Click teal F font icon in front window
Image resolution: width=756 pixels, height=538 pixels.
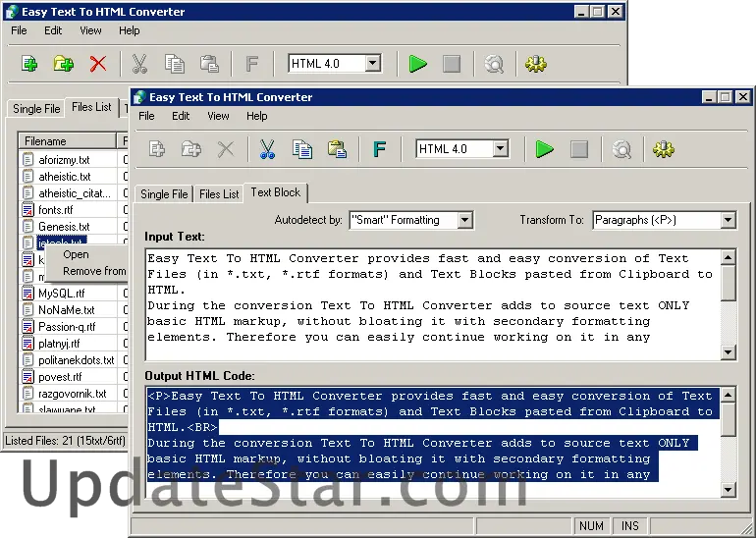tap(380, 149)
